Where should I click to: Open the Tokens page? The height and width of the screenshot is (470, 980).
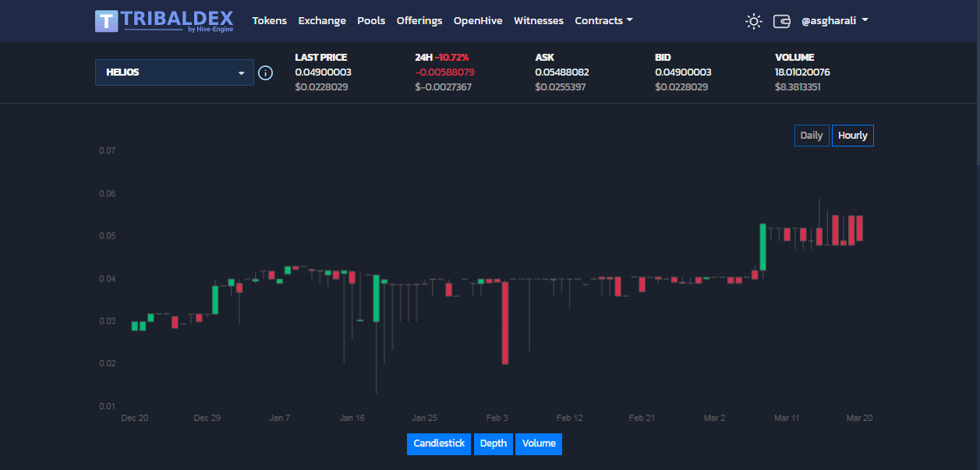(270, 21)
